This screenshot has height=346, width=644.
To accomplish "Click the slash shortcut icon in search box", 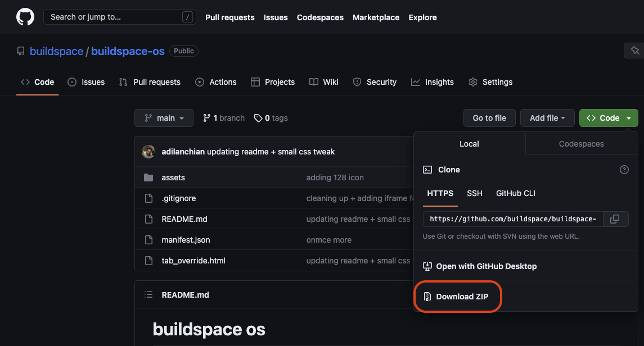I will point(187,17).
